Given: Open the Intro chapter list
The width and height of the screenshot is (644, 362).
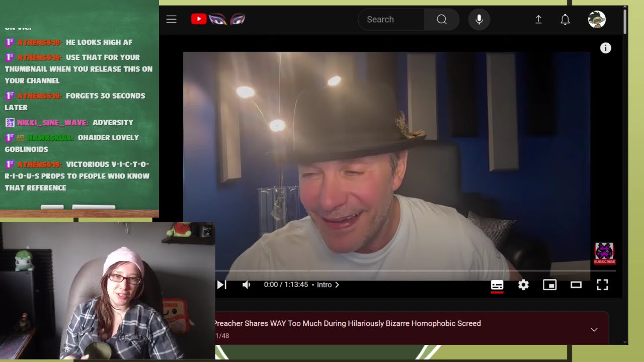Looking at the screenshot, I should pyautogui.click(x=328, y=285).
